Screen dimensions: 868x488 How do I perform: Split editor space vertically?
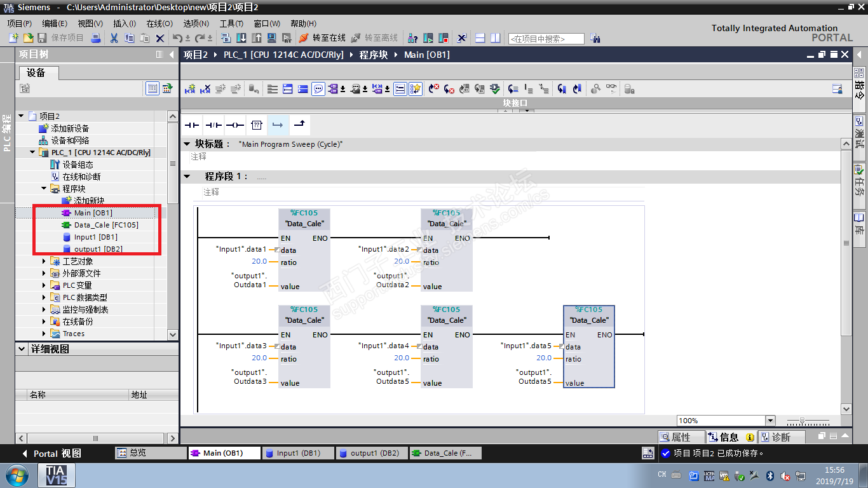496,38
